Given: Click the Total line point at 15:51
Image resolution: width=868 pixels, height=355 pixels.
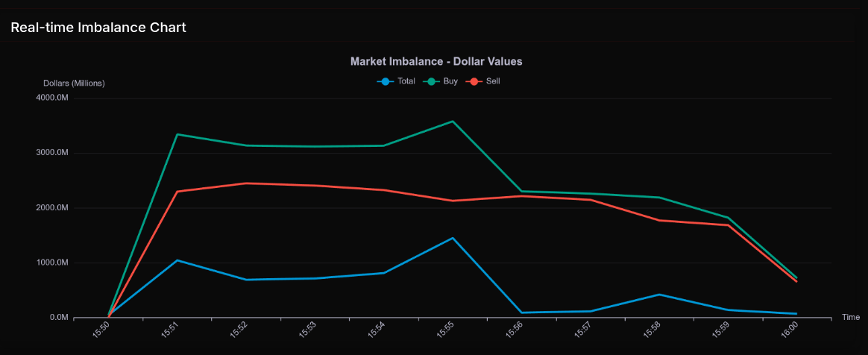Looking at the screenshot, I should click(x=177, y=260).
